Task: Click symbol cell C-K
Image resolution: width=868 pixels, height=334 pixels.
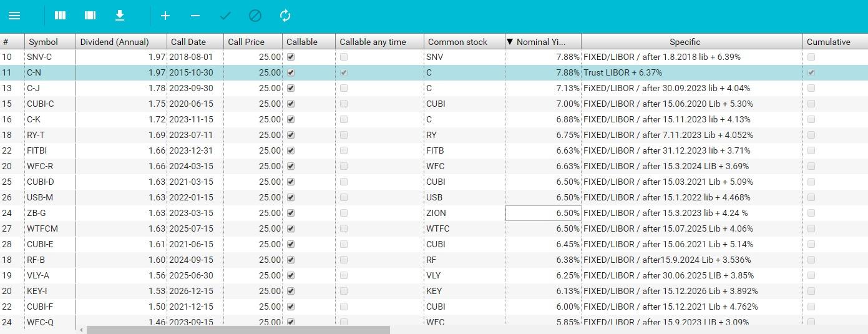Action: click(51, 119)
